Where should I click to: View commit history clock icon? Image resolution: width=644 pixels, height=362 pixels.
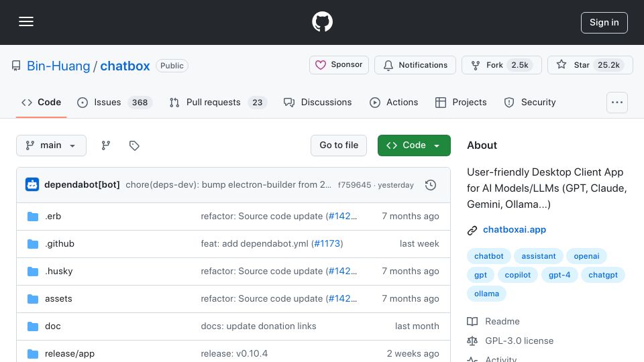point(431,185)
